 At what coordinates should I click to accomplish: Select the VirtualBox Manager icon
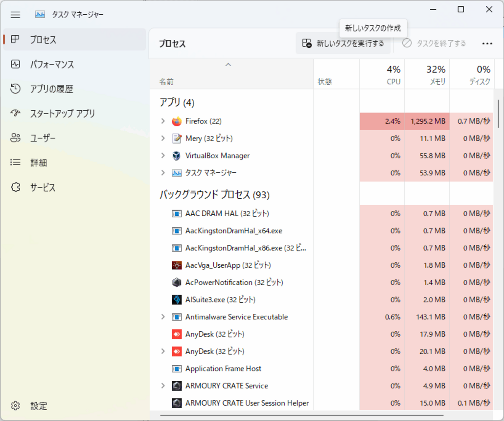click(x=177, y=156)
